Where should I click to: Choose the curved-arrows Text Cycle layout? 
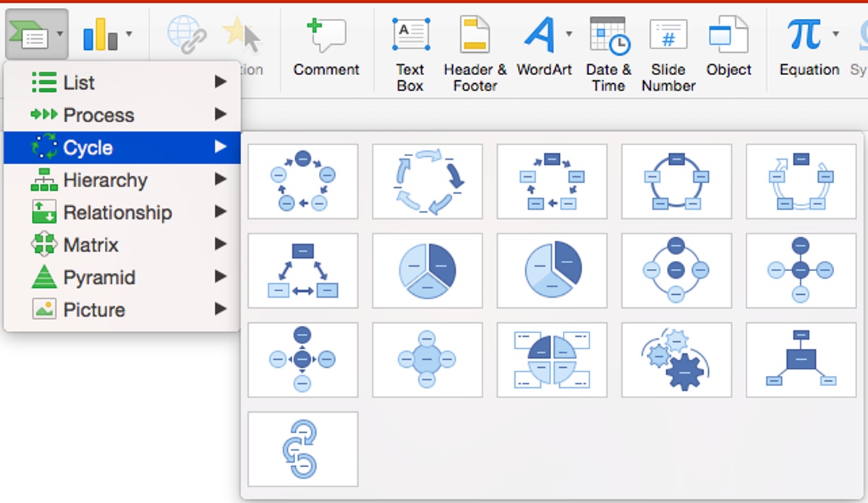click(x=427, y=181)
